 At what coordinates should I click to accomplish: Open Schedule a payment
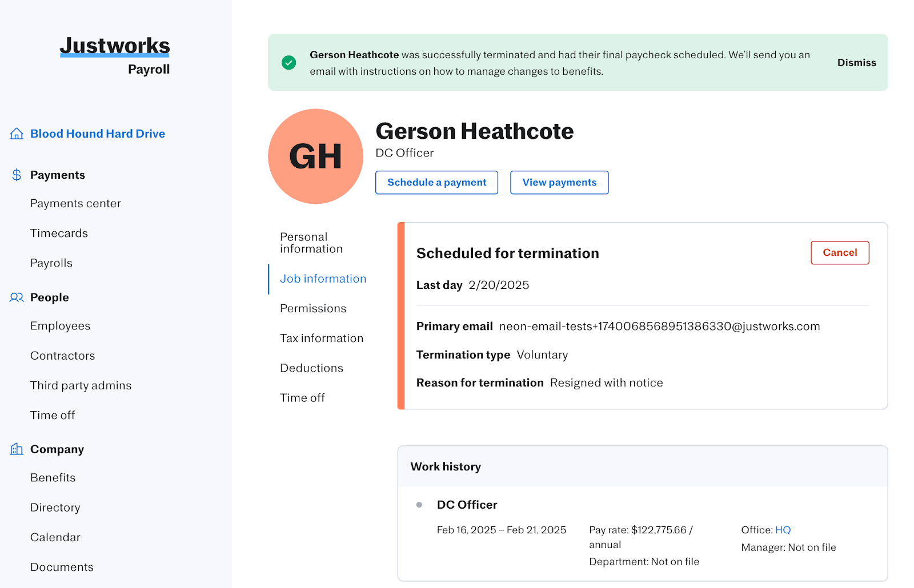436,183
